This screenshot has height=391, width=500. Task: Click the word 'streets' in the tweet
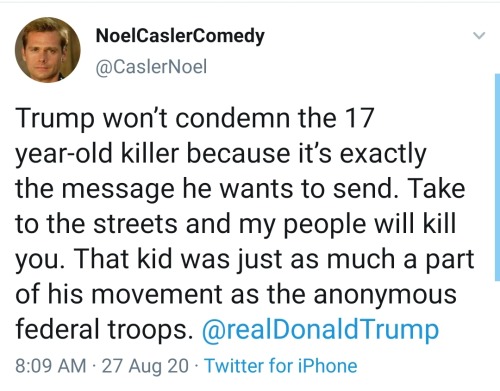click(x=135, y=224)
